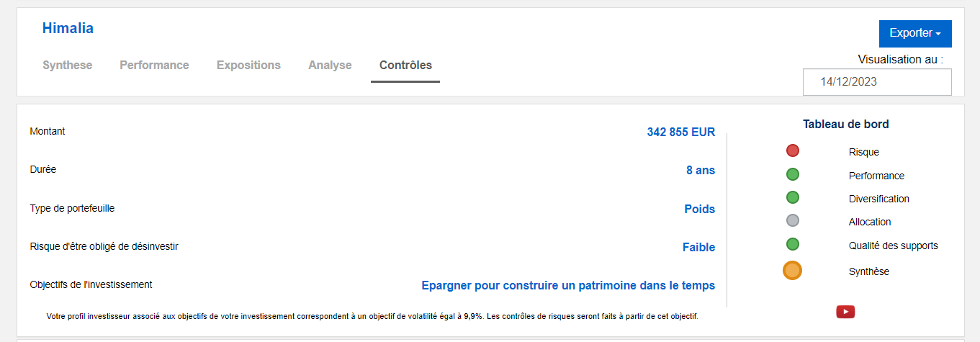980x342 pixels.
Task: Click the Allocation dashboard label
Action: click(x=870, y=222)
